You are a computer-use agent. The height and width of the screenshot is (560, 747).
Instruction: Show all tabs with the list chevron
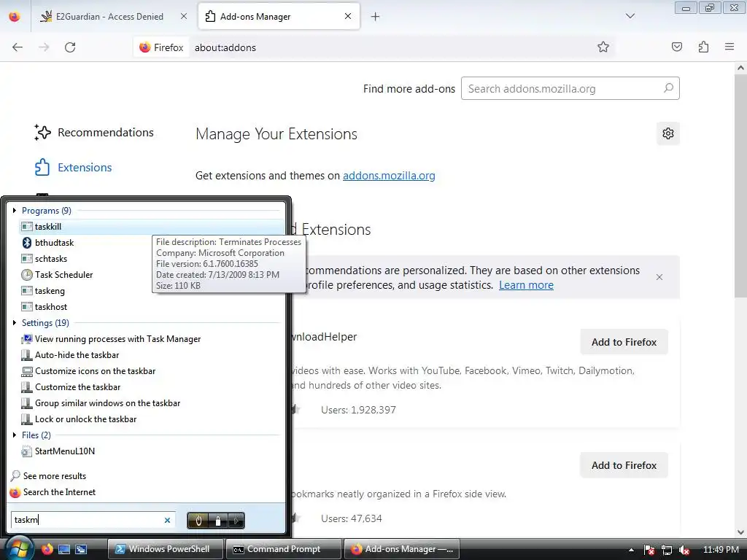click(x=630, y=16)
